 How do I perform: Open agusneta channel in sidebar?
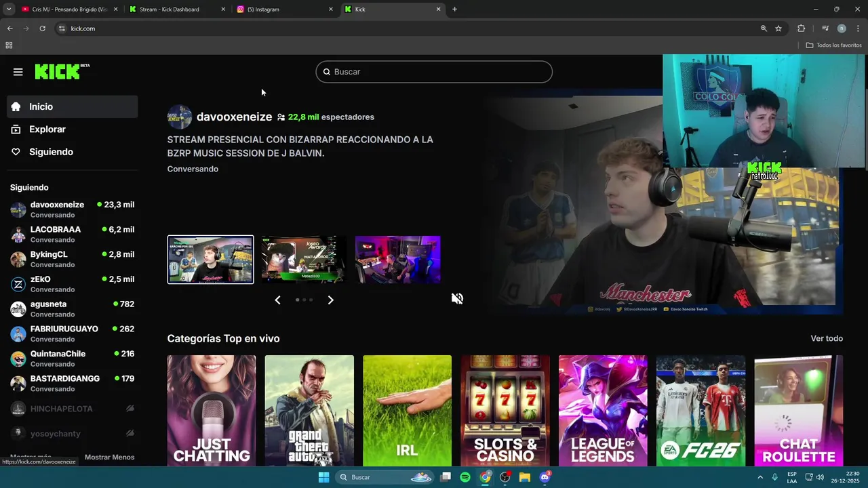pos(73,309)
